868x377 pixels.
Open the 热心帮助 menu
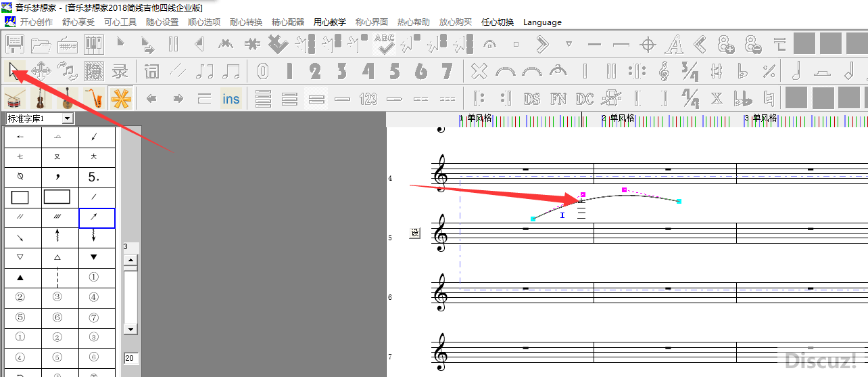tap(414, 22)
